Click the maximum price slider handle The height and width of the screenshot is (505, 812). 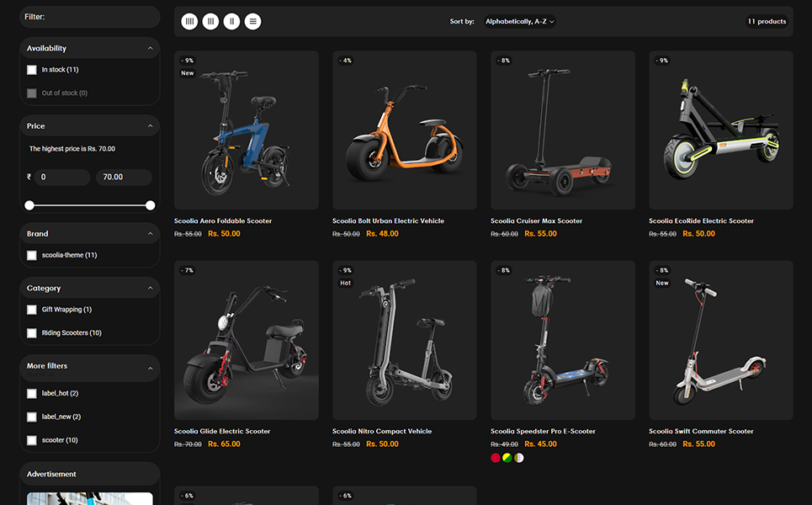[151, 205]
